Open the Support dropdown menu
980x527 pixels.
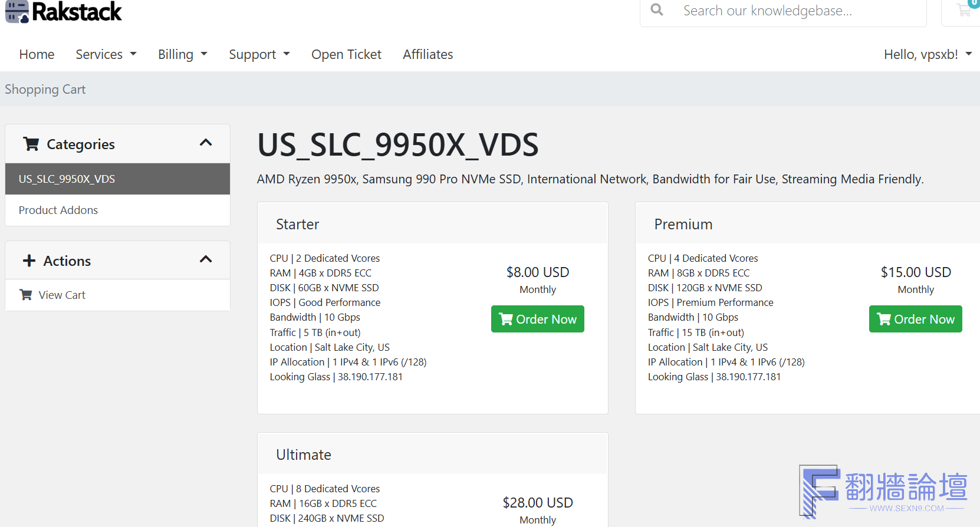tap(259, 54)
